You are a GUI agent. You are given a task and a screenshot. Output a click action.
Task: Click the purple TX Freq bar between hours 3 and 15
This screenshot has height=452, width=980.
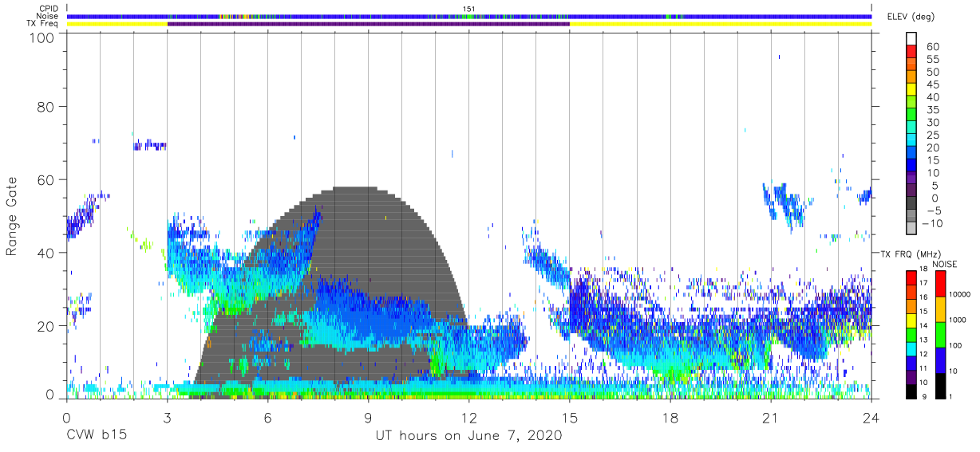368,24
